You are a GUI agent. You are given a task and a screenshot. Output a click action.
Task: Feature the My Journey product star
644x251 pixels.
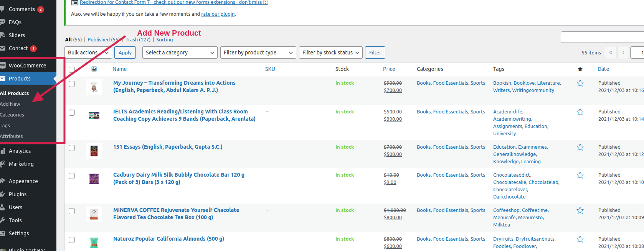tap(580, 83)
